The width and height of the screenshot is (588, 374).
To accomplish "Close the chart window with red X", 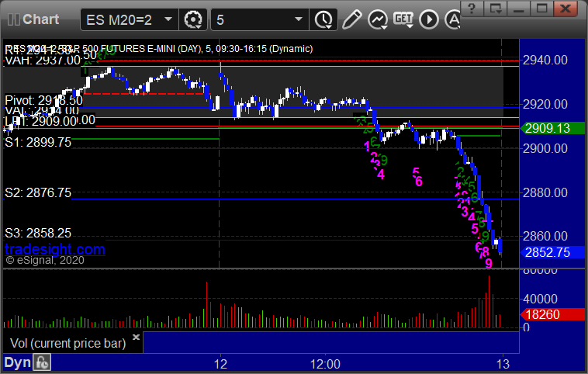I will 566,9.
